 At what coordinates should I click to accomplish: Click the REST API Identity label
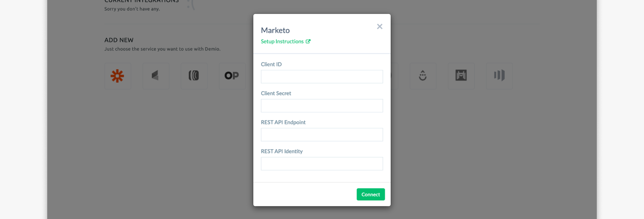pos(282,151)
